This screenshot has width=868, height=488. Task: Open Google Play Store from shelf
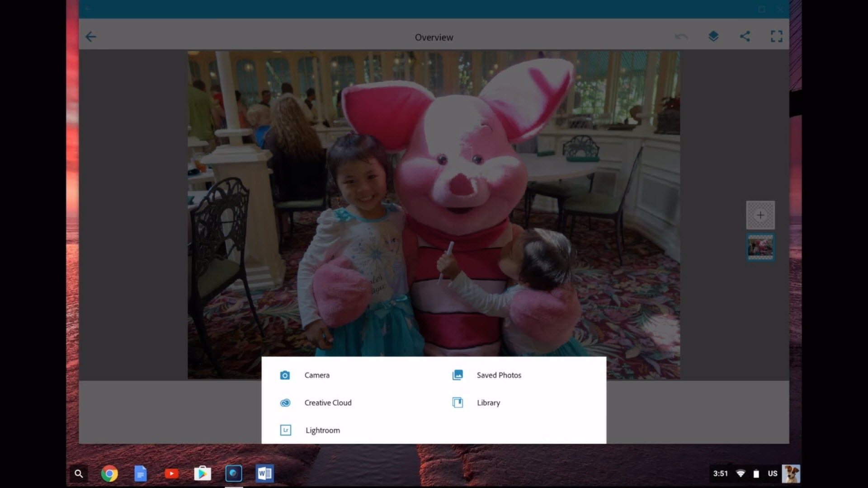(203, 474)
